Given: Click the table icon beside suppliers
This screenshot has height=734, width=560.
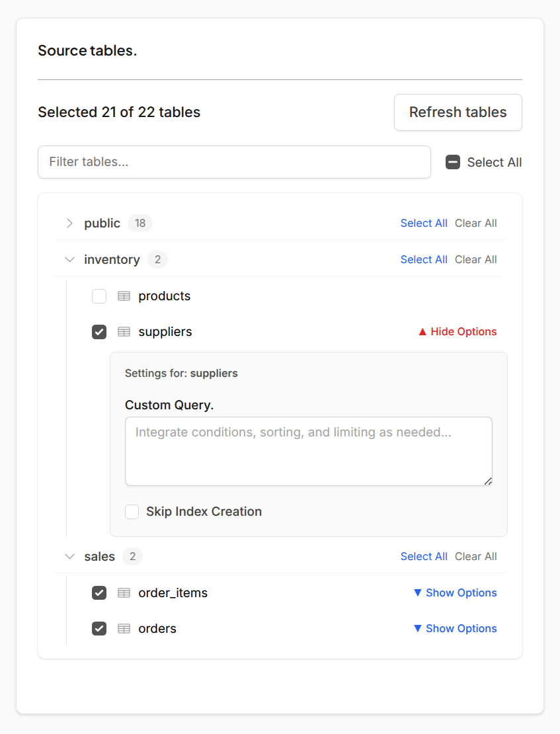Looking at the screenshot, I should [x=124, y=332].
